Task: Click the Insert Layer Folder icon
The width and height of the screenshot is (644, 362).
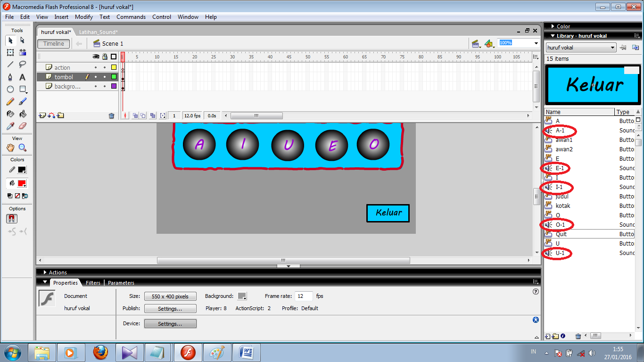Action: click(60, 115)
